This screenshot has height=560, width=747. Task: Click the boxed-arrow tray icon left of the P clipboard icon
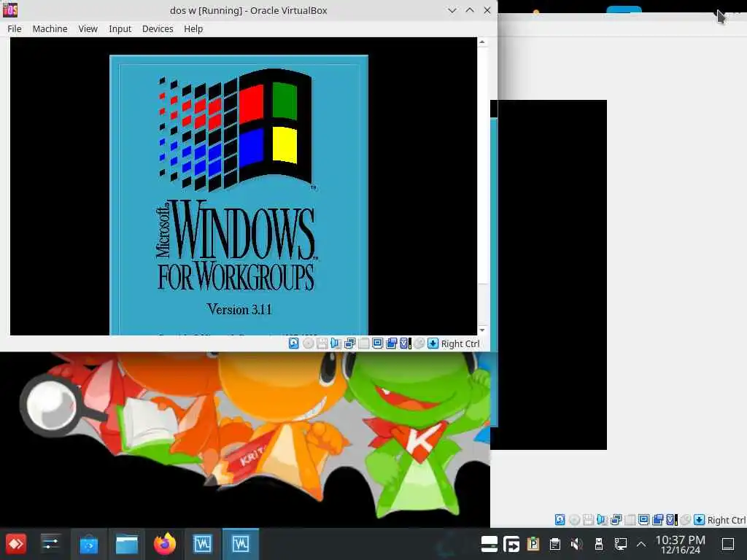tap(511, 544)
